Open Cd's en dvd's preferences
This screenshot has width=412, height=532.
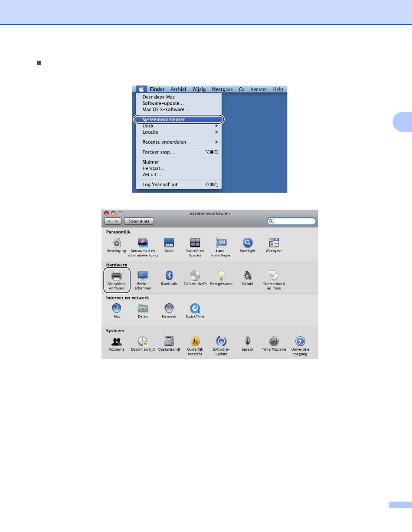coord(195,278)
